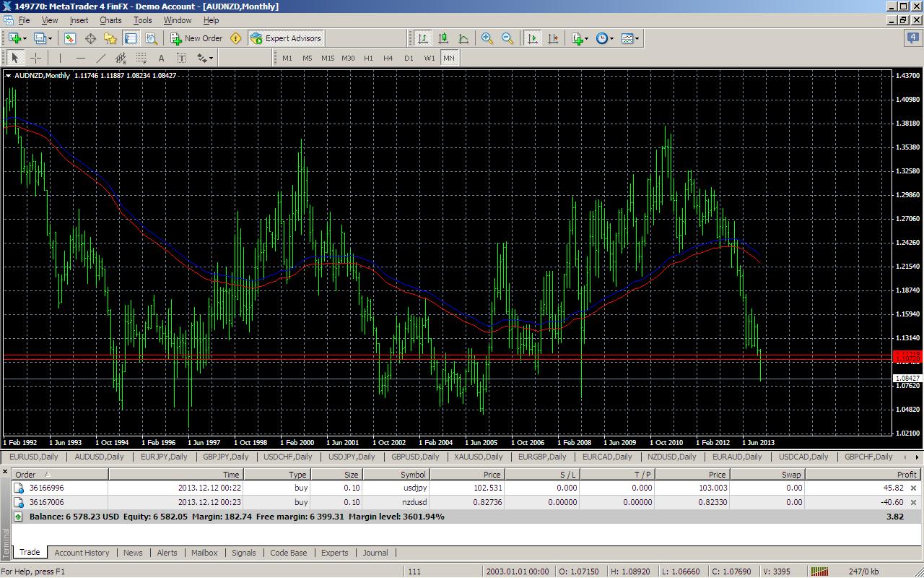
Task: Select the standard Cursor tool
Action: tap(15, 58)
